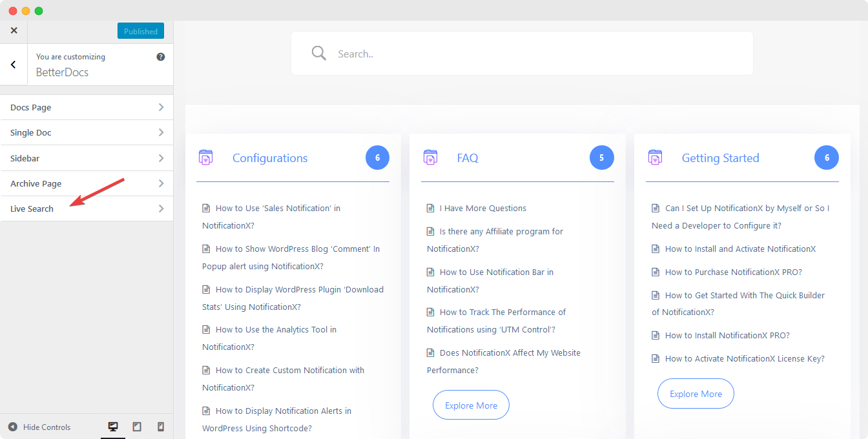
Task: Click the Getting Started count badge 6
Action: (x=827, y=158)
